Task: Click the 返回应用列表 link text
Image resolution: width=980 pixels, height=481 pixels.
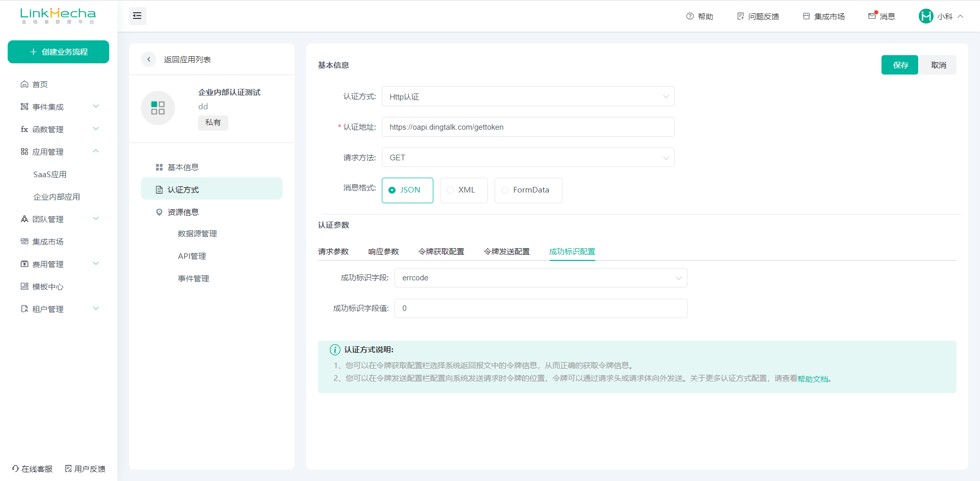Action: (187, 59)
